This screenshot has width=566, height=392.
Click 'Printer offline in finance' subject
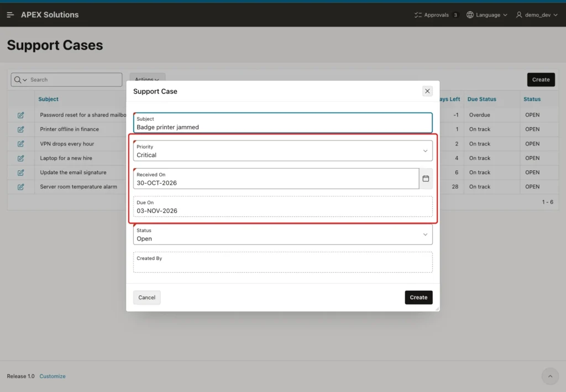point(69,129)
